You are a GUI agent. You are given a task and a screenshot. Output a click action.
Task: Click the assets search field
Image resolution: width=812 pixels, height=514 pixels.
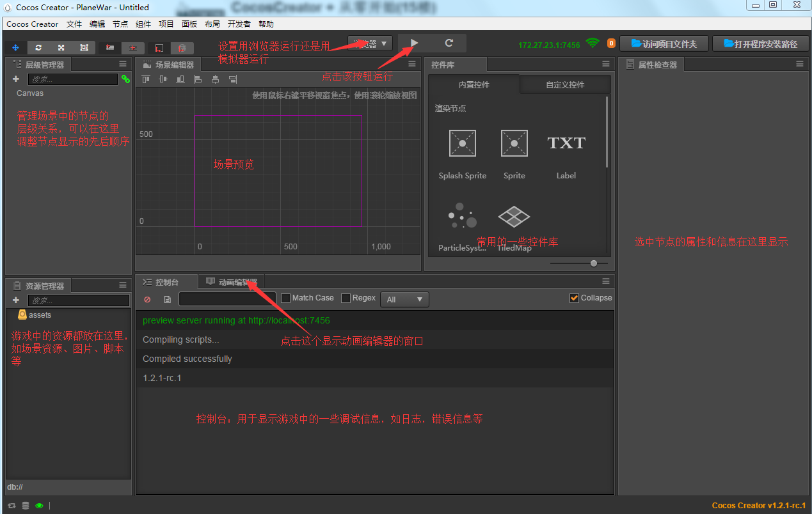pyautogui.click(x=78, y=300)
